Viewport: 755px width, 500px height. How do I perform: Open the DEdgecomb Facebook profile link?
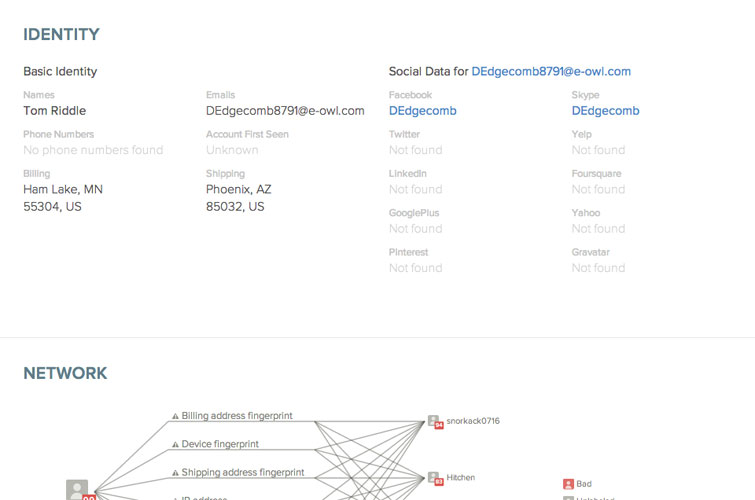[422, 111]
